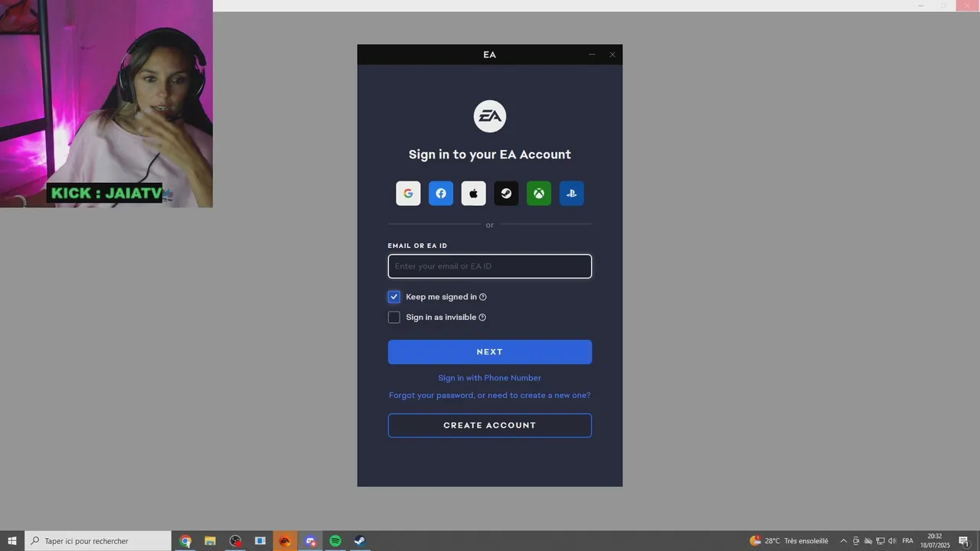Open the weather widget showing 28°C
This screenshot has width=980, height=551.
click(789, 541)
